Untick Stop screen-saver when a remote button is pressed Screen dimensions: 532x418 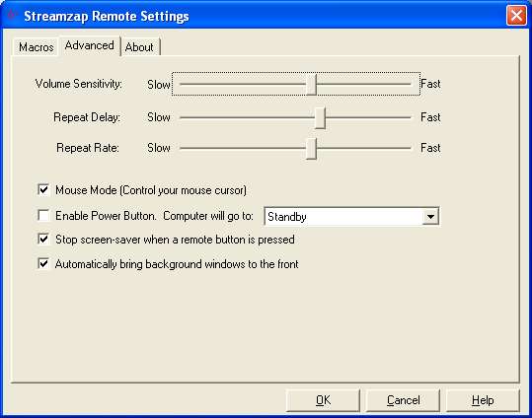tap(43, 239)
